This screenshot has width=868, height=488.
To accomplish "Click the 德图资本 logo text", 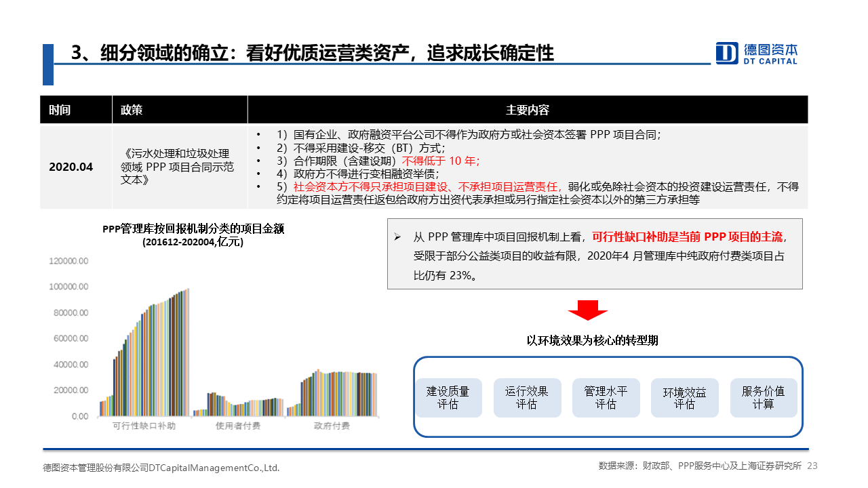I will [770, 49].
